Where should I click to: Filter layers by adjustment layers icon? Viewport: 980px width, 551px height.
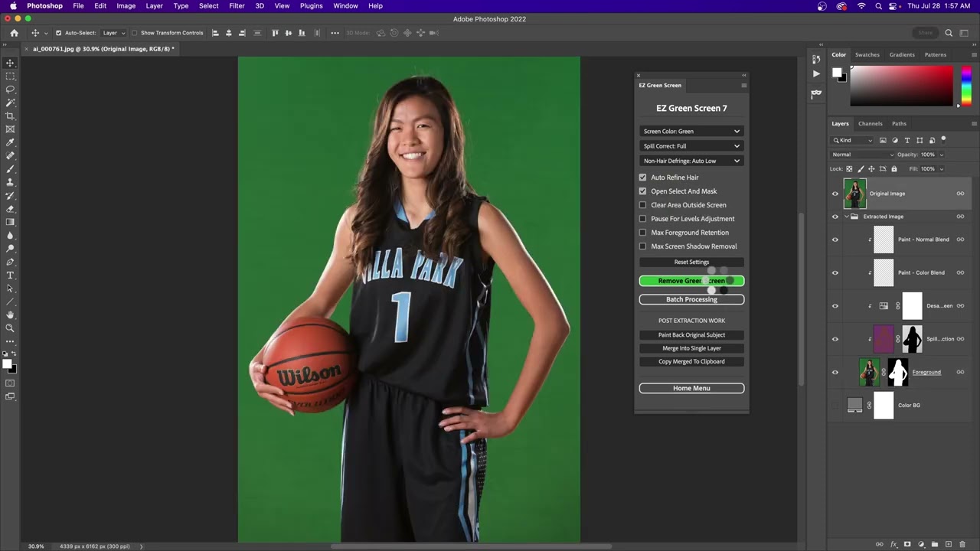895,140
